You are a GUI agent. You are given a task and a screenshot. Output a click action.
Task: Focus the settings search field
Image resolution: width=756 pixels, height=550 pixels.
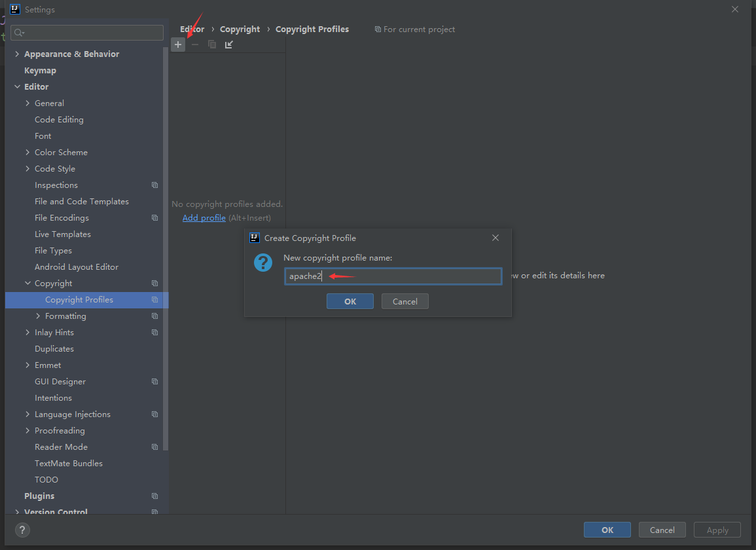coord(87,33)
